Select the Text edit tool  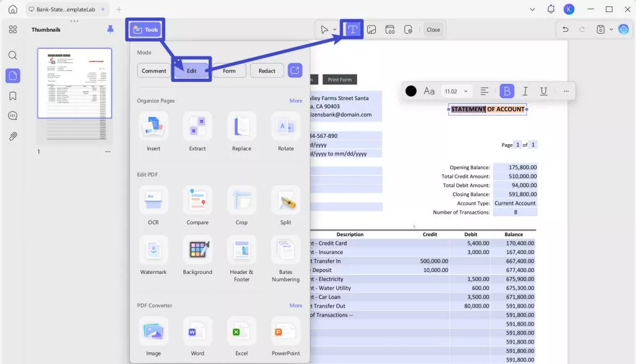(352, 29)
